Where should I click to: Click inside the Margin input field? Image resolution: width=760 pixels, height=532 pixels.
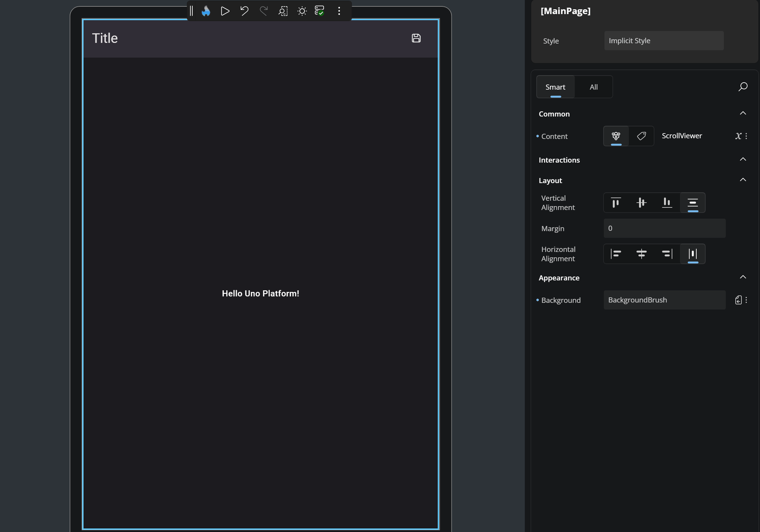(664, 228)
